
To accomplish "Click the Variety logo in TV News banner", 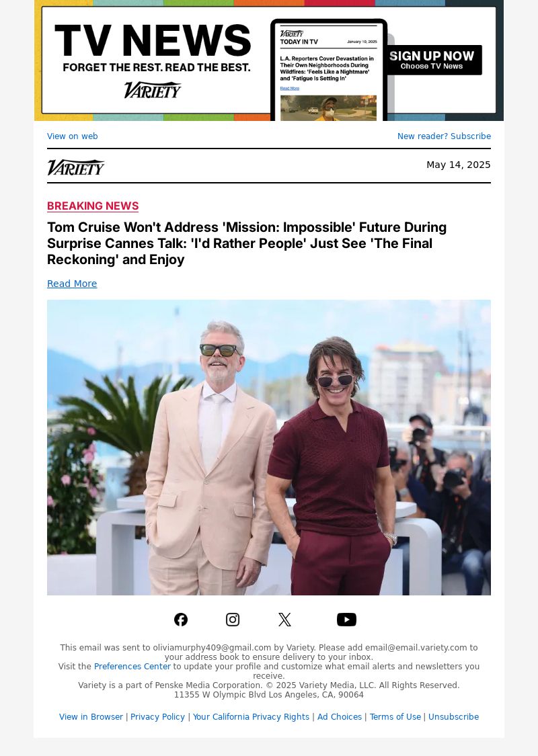I will tap(153, 89).
